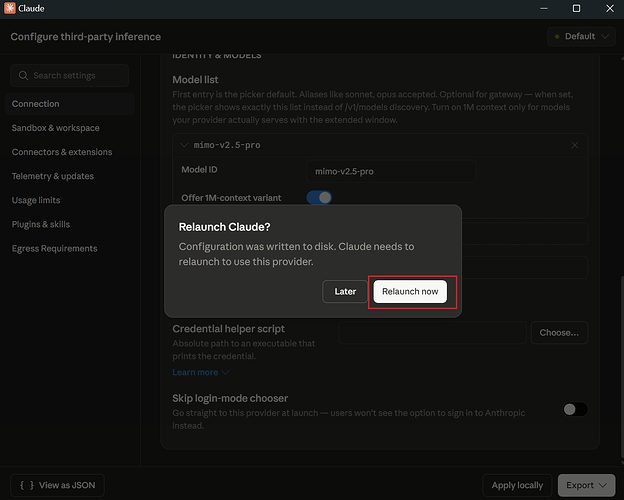Edit the Model ID input field
Image resolution: width=624 pixels, height=500 pixels.
(x=391, y=171)
